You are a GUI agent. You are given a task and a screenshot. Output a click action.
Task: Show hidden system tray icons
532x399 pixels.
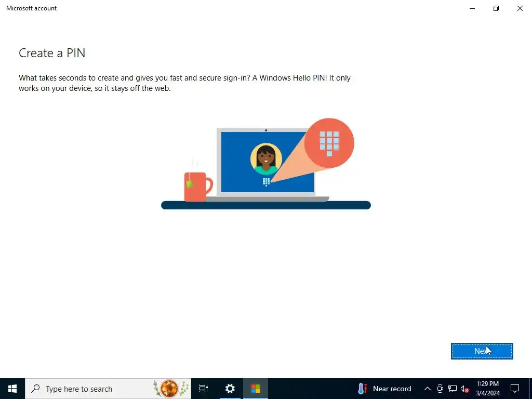[x=428, y=389]
